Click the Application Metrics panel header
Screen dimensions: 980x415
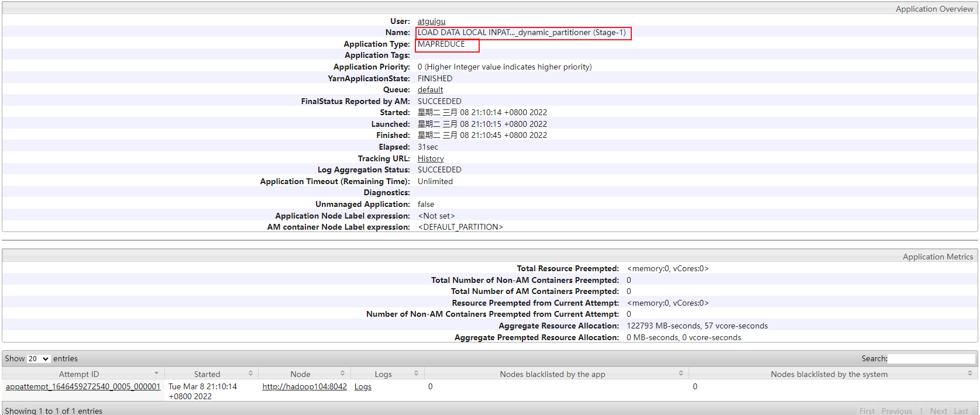click(937, 257)
